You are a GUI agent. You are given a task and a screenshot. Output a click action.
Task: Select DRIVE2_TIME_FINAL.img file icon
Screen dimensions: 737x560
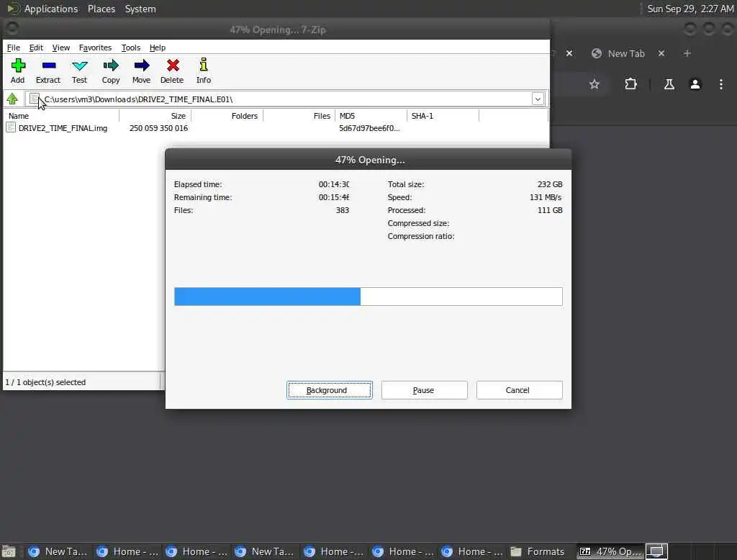(x=11, y=128)
